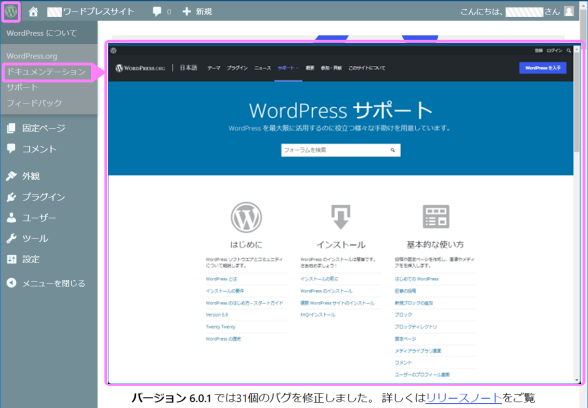Screen dimensions: 588x408
Task: Select WordPress.org in the dropdown menu
Action: 32,56
